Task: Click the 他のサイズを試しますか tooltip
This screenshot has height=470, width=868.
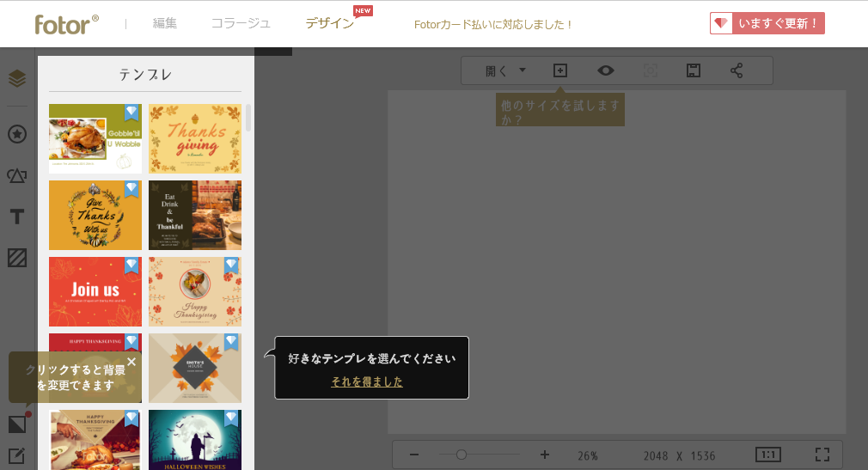Action: click(x=560, y=111)
